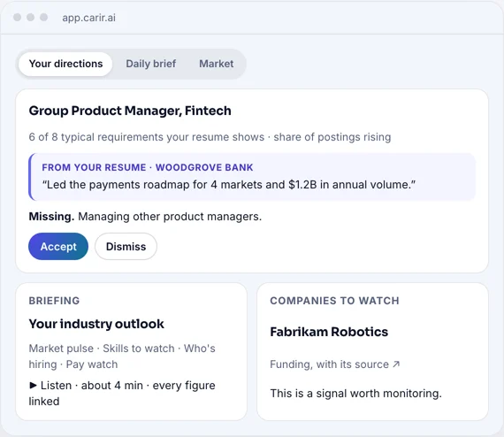Open the funding source arrow icon
Viewport: 504px width, 437px height.
[x=396, y=364]
